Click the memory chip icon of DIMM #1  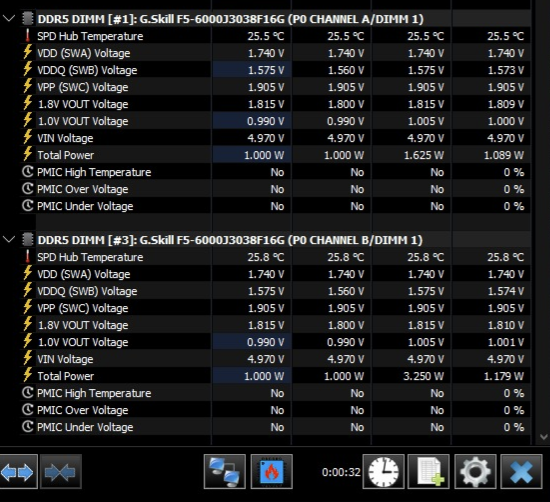(28, 19)
